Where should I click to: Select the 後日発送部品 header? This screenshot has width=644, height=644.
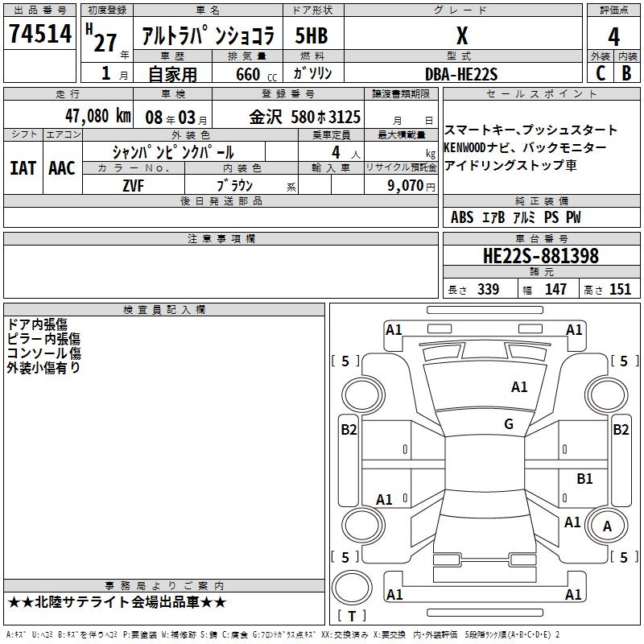pos(221,200)
